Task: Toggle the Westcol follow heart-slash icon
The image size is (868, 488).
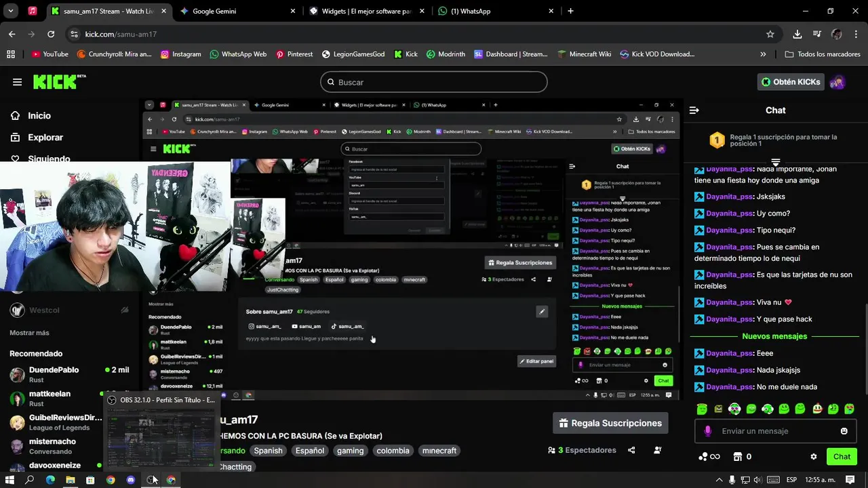Action: pos(125,310)
